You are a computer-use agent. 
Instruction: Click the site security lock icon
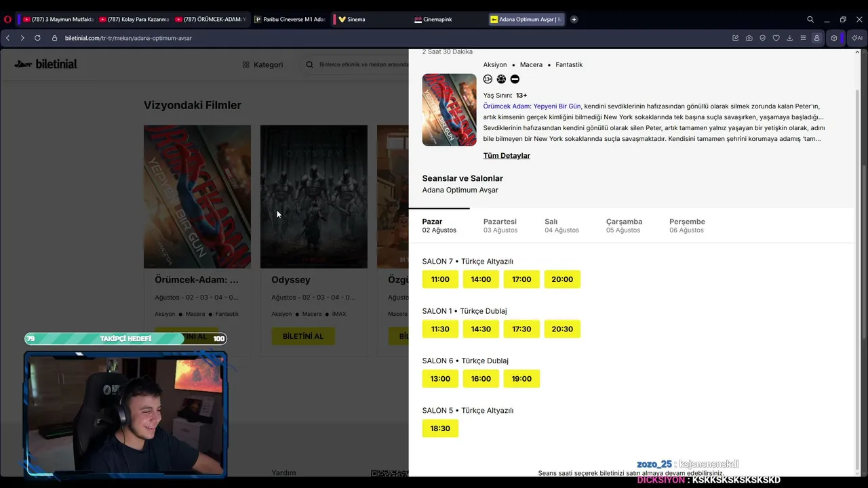pos(55,38)
